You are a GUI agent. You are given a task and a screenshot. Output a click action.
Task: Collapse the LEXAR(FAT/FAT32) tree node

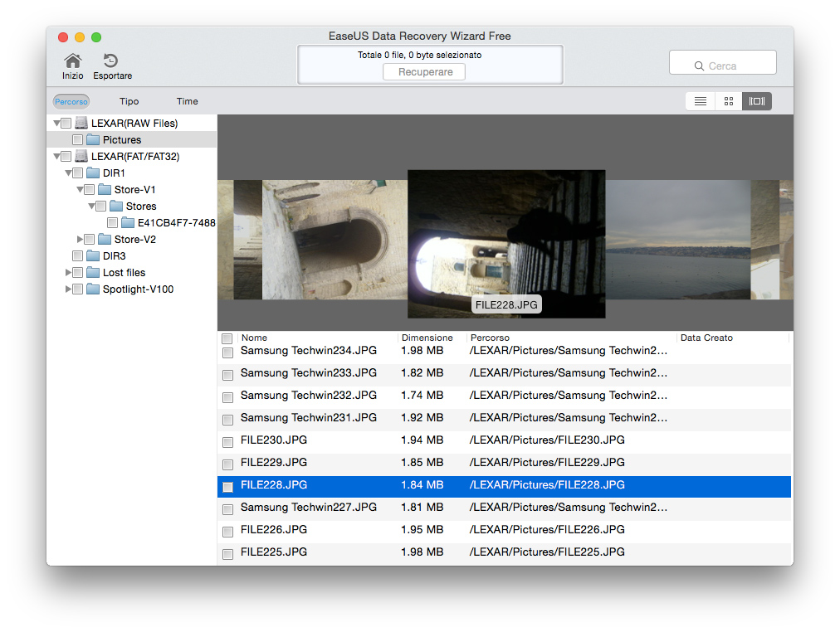pyautogui.click(x=56, y=156)
